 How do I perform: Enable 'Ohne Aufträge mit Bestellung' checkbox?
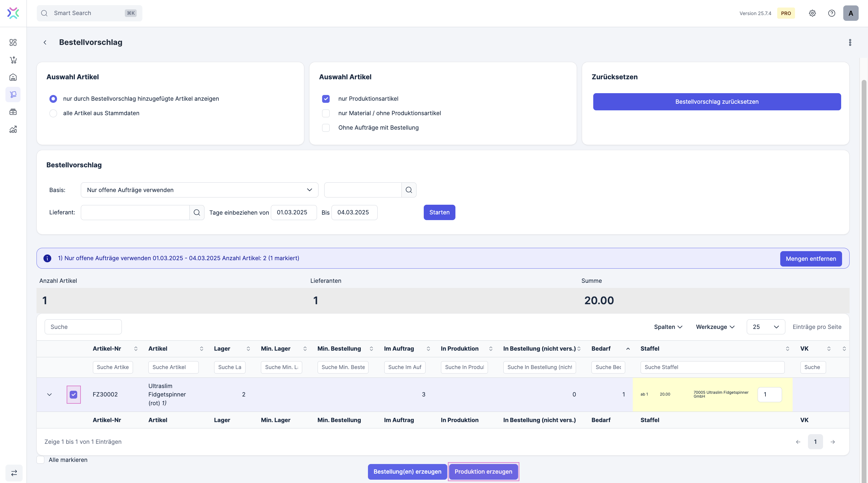click(326, 128)
